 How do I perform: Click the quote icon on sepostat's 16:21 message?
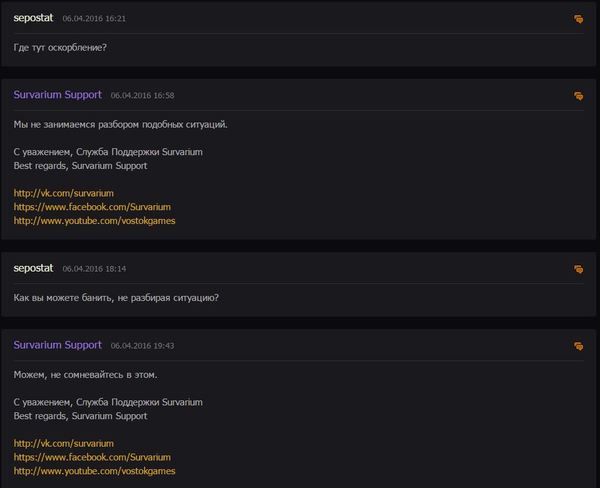click(x=578, y=19)
